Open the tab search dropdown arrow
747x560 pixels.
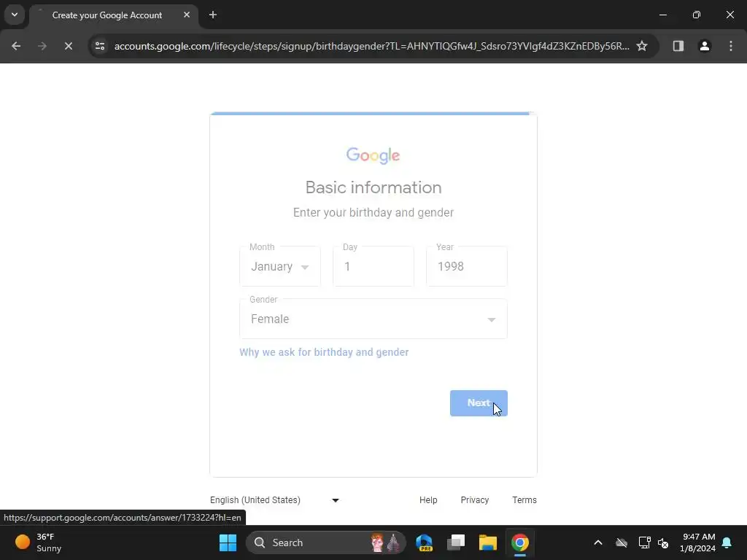[x=15, y=15]
